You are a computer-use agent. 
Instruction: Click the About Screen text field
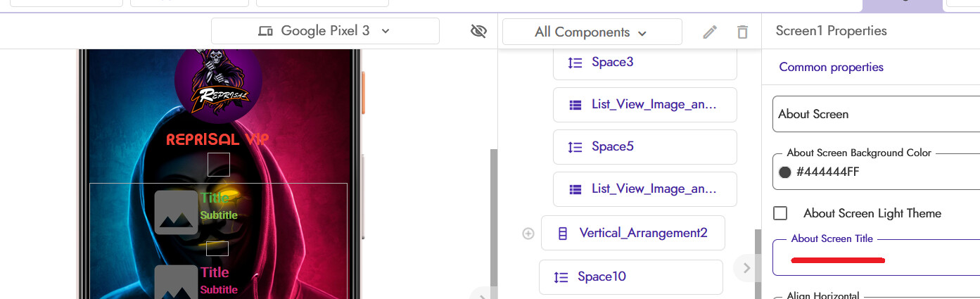point(876,114)
